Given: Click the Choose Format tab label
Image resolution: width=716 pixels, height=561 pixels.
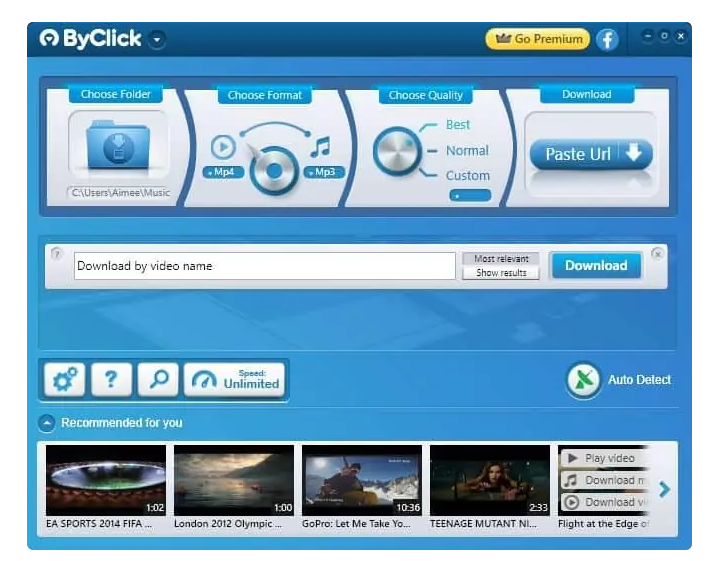Looking at the screenshot, I should (x=264, y=95).
